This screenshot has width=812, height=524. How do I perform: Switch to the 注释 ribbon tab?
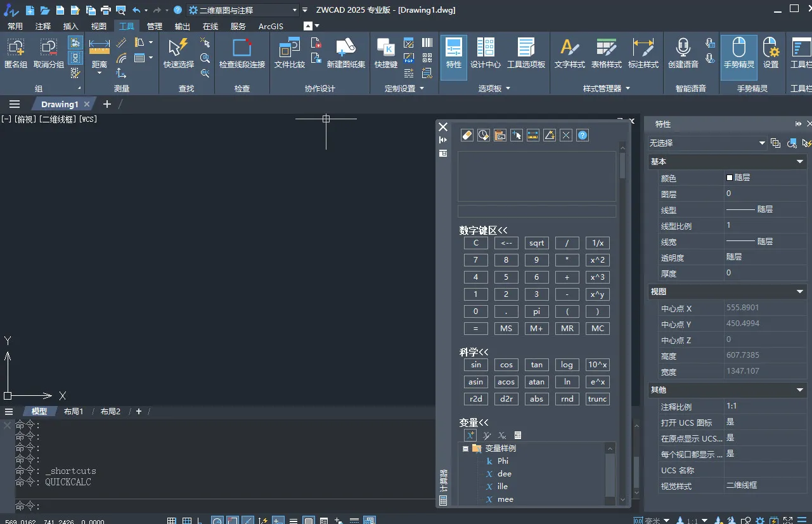pos(42,26)
